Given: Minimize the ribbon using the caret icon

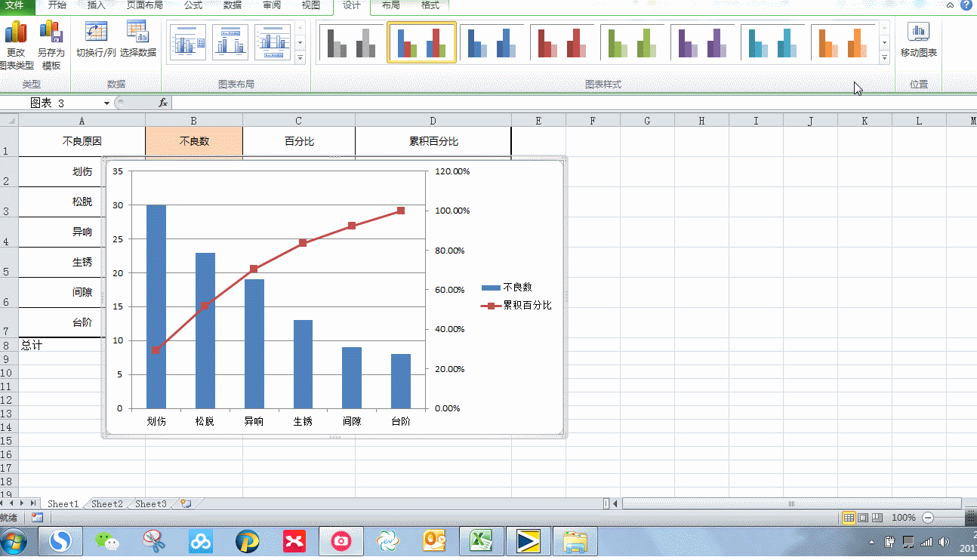Looking at the screenshot, I should [951, 5].
